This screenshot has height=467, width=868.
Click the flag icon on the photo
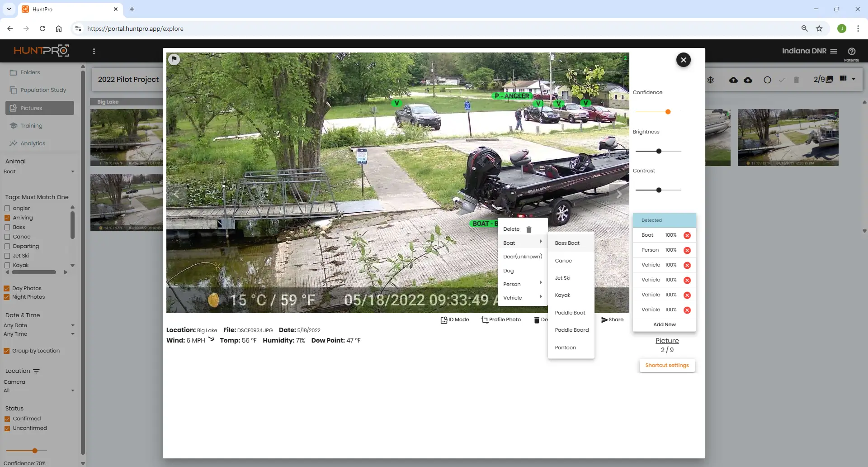tap(174, 59)
